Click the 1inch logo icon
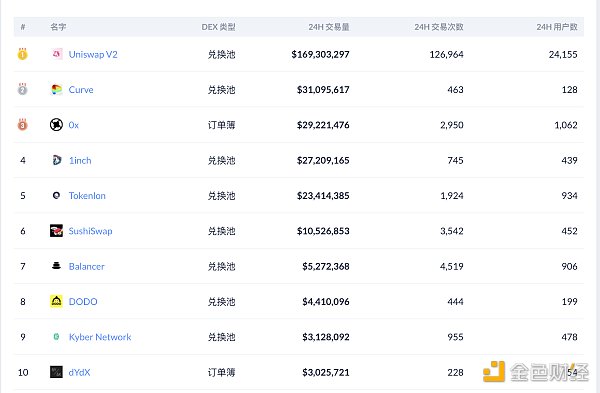 tap(56, 160)
